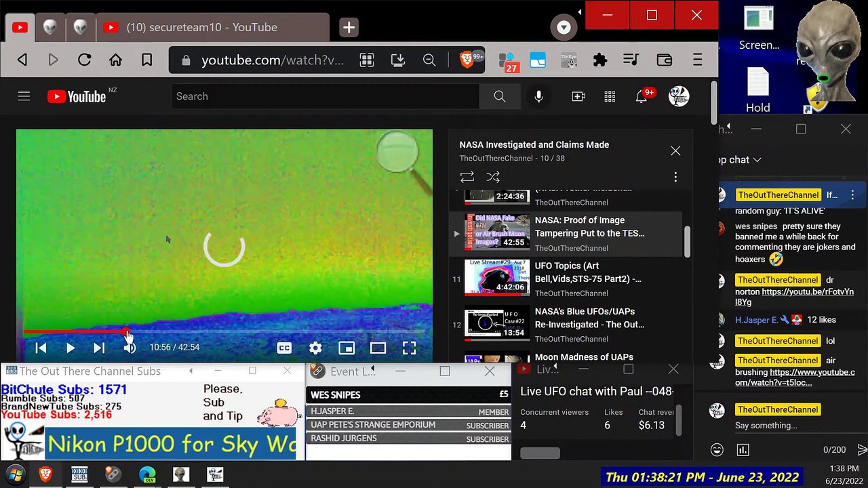Open the Hold desktop file

click(x=758, y=91)
